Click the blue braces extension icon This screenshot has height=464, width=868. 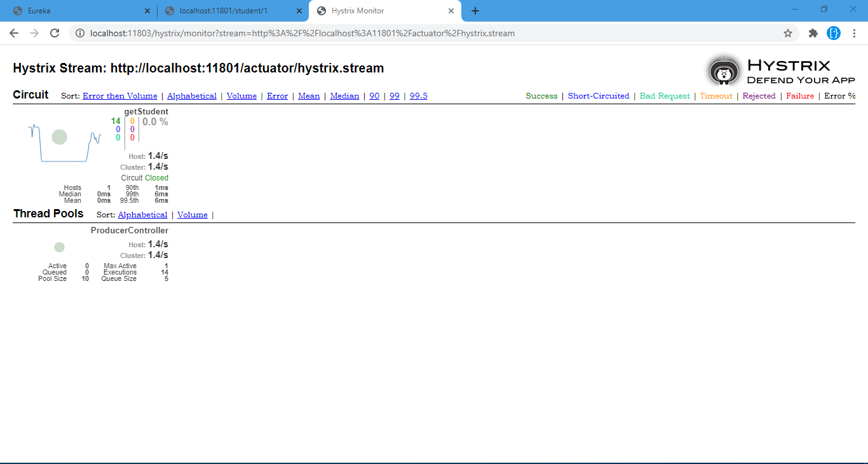[834, 33]
